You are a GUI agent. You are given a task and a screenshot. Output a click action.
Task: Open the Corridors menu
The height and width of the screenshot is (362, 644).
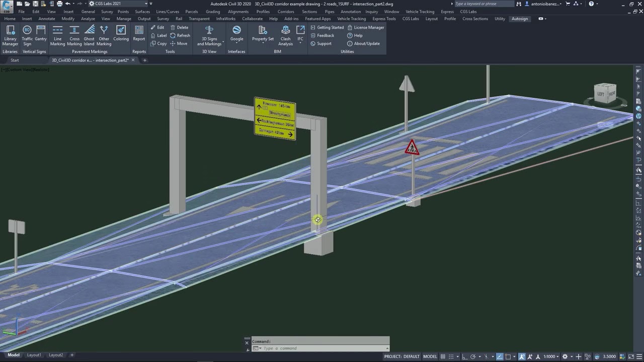286,12
